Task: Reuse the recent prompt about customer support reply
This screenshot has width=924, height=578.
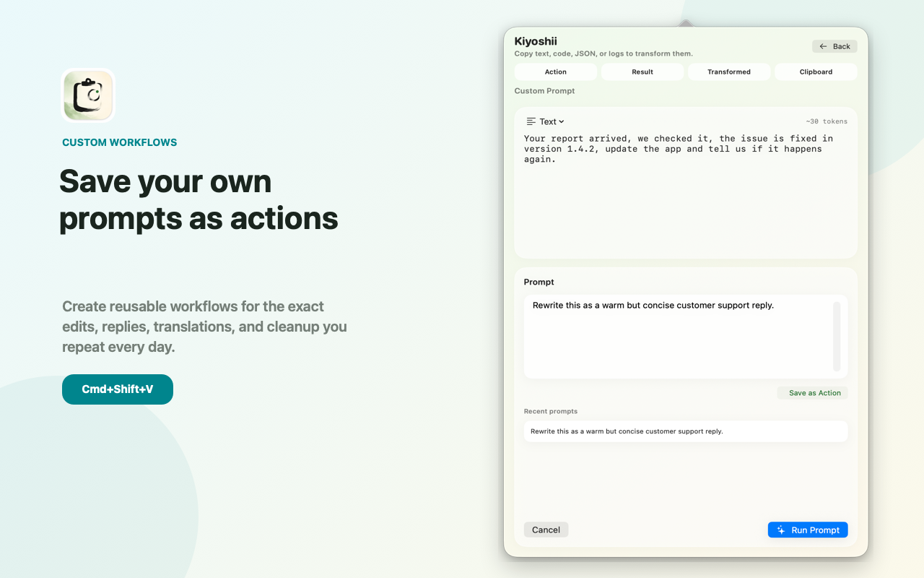Action: 686,431
